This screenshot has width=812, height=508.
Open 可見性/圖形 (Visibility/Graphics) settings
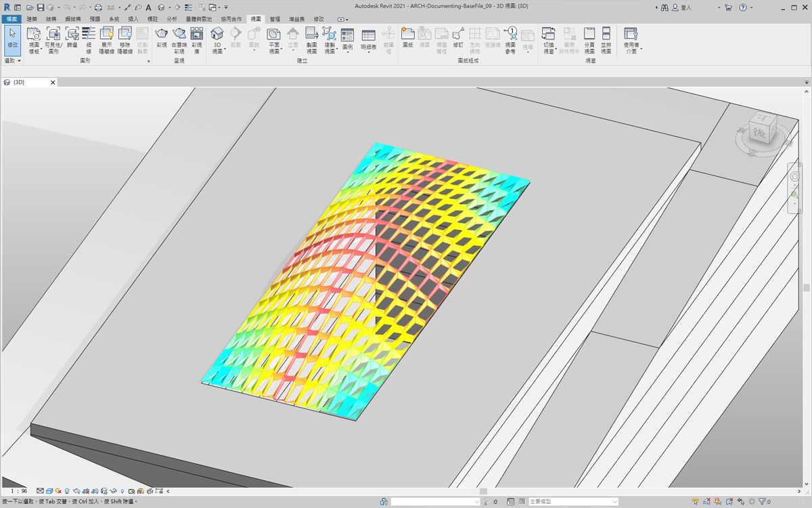pyautogui.click(x=53, y=41)
